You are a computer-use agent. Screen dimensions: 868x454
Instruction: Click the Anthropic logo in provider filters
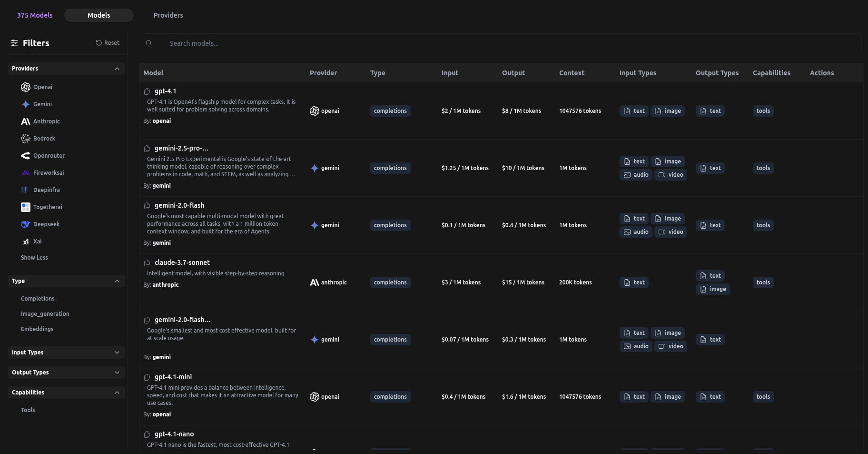point(26,121)
